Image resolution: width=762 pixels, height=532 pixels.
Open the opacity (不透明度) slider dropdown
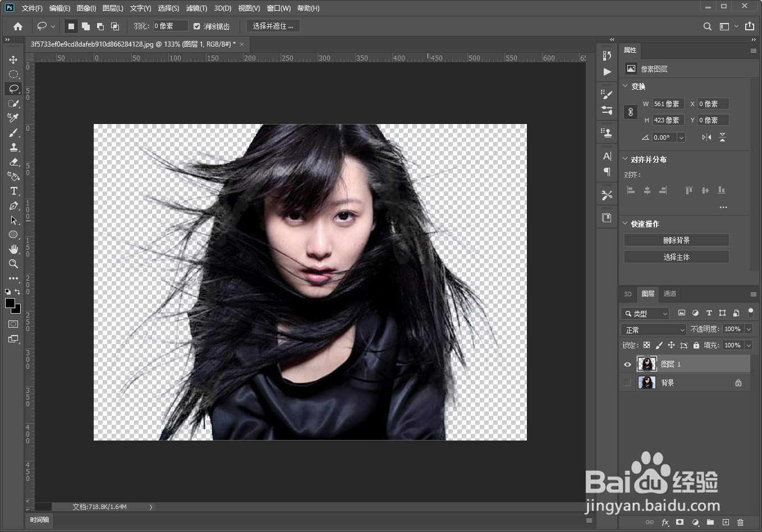[x=749, y=329]
